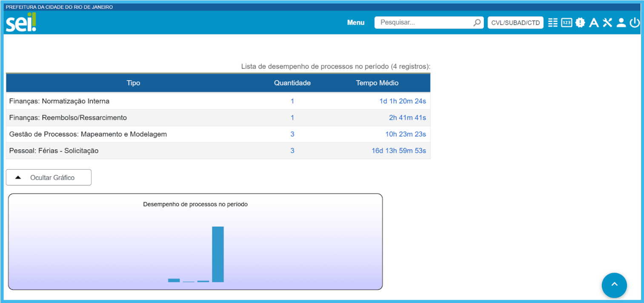Viewport: 644px width, 303px height.
Task: Open average time 2h 41m 41s link
Action: click(x=407, y=118)
